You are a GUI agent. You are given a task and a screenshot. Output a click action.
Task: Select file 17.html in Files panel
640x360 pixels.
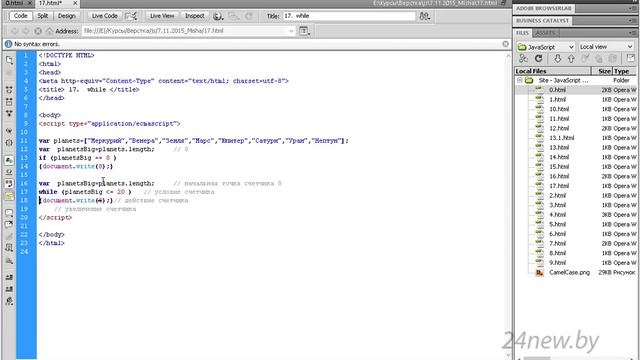(559, 186)
